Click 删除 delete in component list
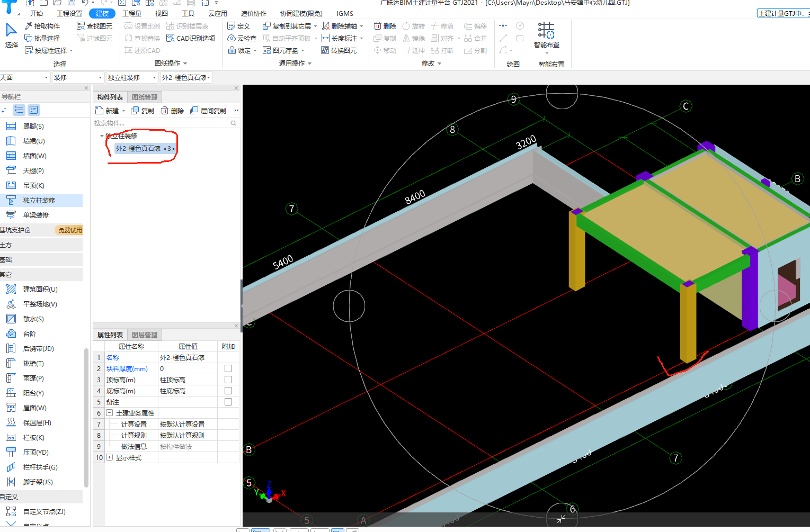 click(x=172, y=111)
